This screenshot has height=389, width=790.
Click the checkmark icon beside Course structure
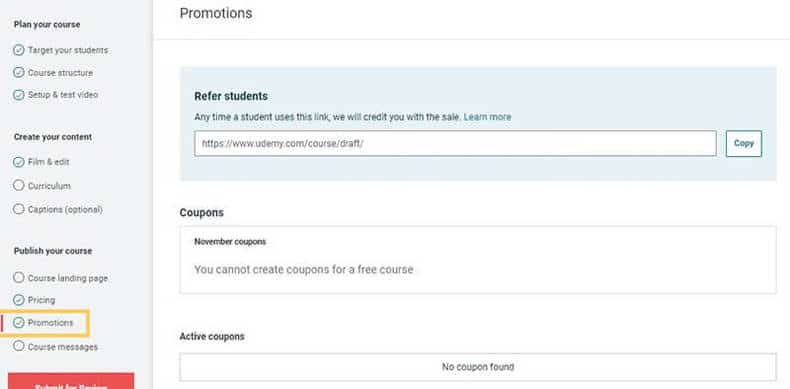[19, 73]
